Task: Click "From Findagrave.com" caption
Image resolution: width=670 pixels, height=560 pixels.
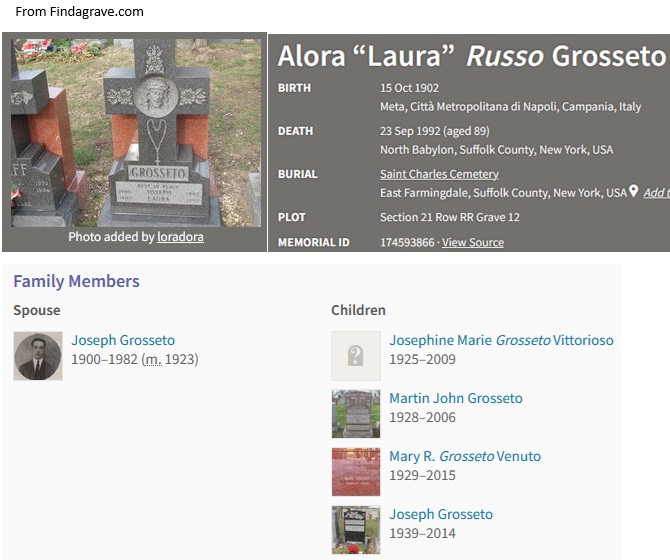Action: [x=79, y=12]
